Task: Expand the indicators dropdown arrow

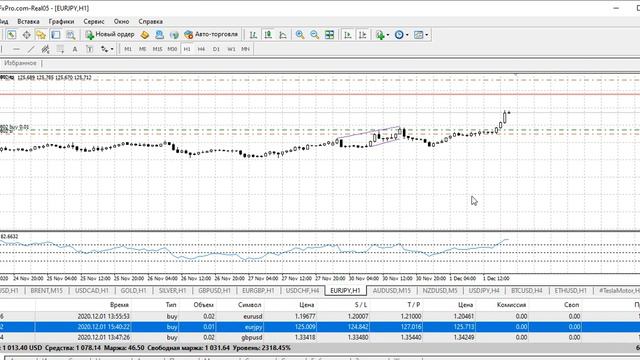Action: click(388, 35)
